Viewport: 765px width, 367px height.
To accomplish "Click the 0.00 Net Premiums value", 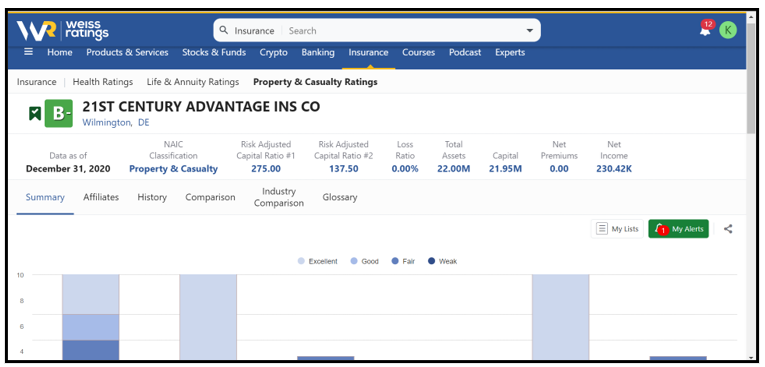I will click(559, 169).
